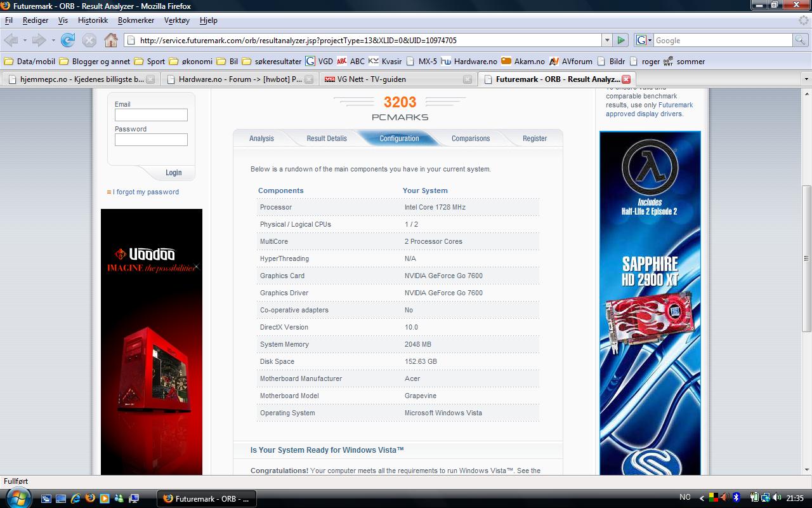The image size is (812, 508).
Task: Open the Akam.no bookmark
Action: (x=523, y=62)
